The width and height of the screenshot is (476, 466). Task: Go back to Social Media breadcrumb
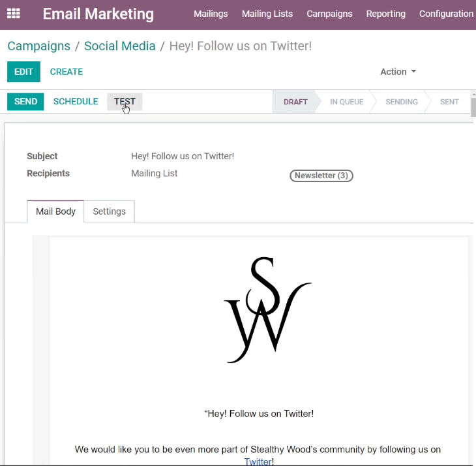119,46
